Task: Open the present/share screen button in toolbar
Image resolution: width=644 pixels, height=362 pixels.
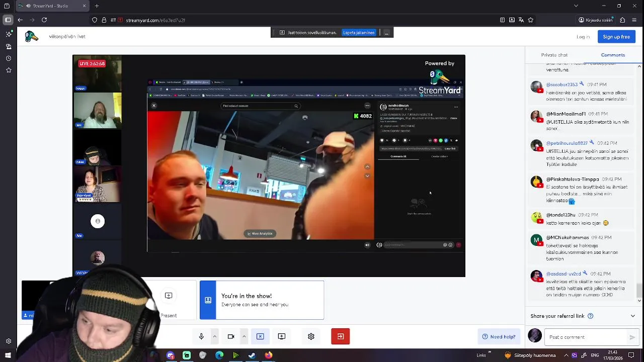Action: 282,336
